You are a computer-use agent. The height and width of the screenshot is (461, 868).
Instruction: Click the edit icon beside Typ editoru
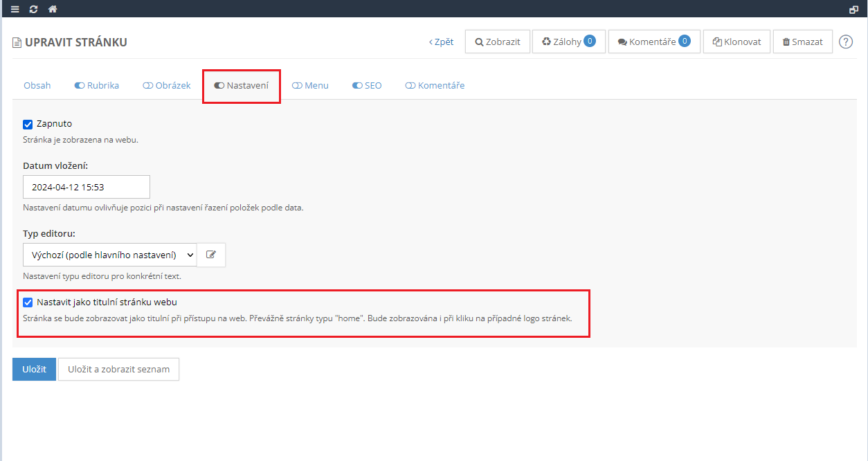211,255
